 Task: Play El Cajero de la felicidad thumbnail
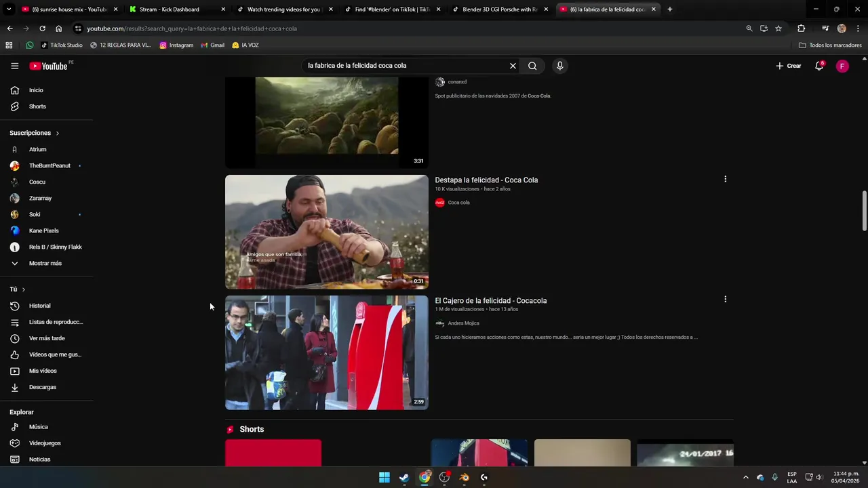[327, 352]
